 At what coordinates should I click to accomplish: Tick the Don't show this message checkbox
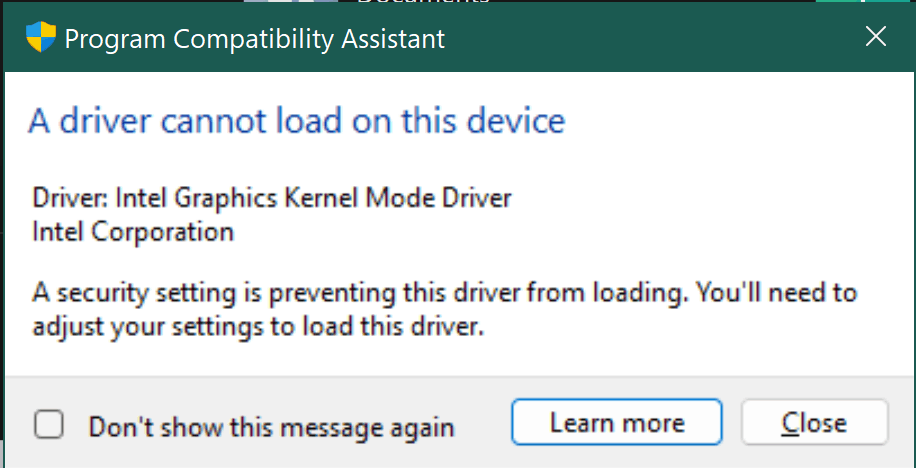tap(48, 424)
